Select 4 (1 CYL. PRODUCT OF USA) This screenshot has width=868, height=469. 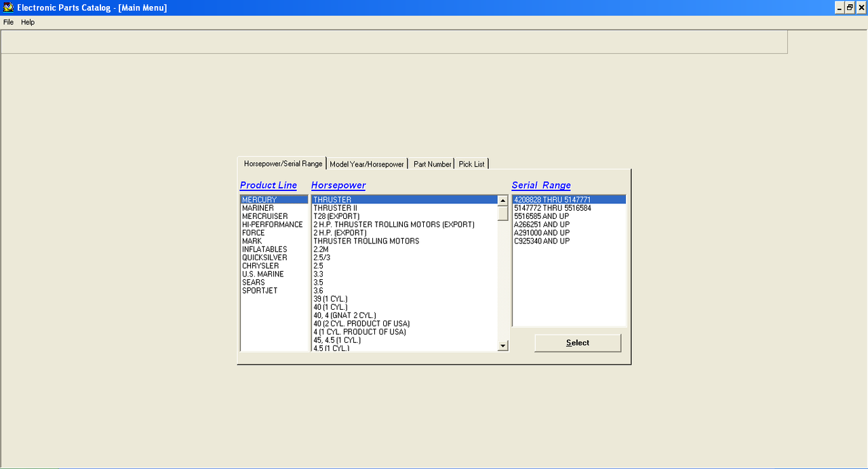coord(405,332)
